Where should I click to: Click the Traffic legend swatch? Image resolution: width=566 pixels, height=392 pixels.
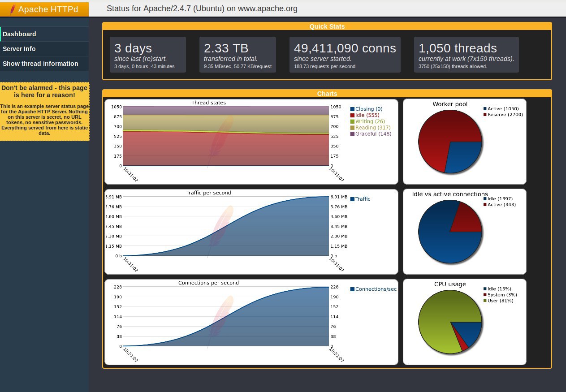[352, 199]
